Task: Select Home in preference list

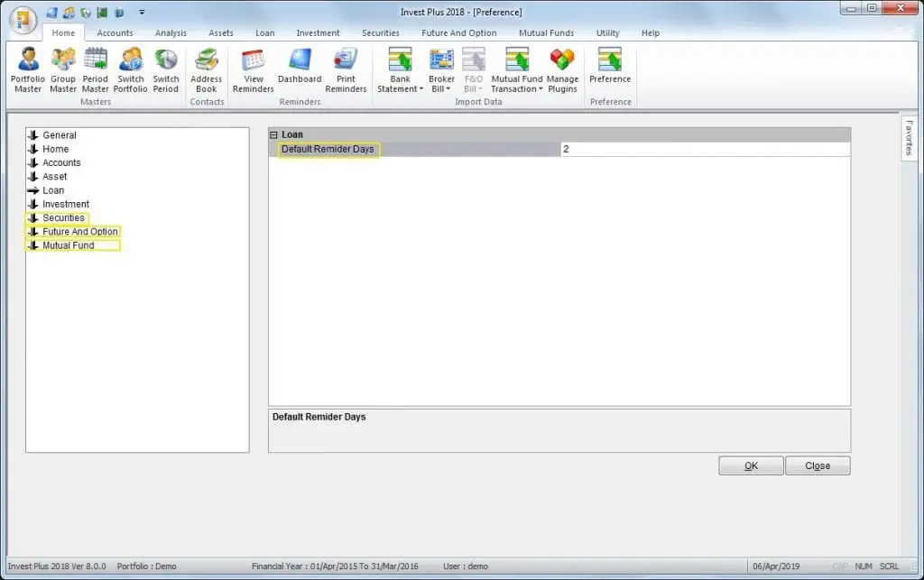Action: [x=55, y=149]
